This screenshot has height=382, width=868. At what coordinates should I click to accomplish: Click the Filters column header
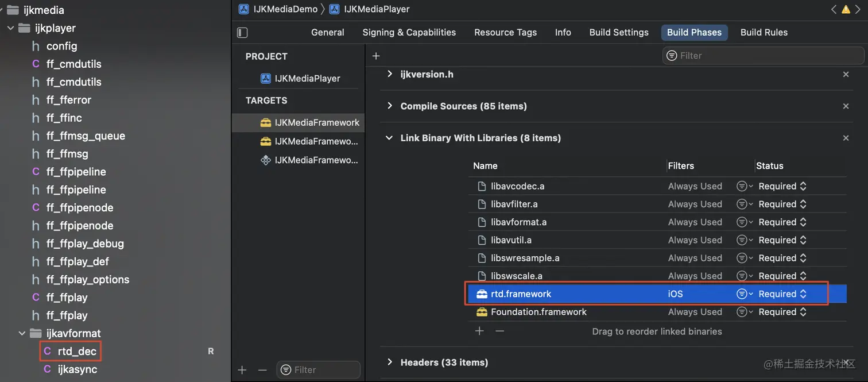point(681,165)
